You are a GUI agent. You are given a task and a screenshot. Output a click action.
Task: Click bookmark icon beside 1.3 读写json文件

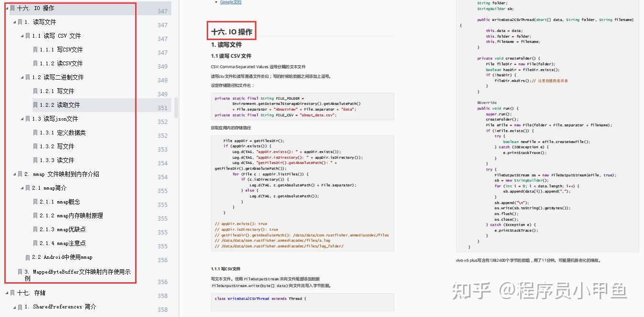pyautogui.click(x=28, y=119)
